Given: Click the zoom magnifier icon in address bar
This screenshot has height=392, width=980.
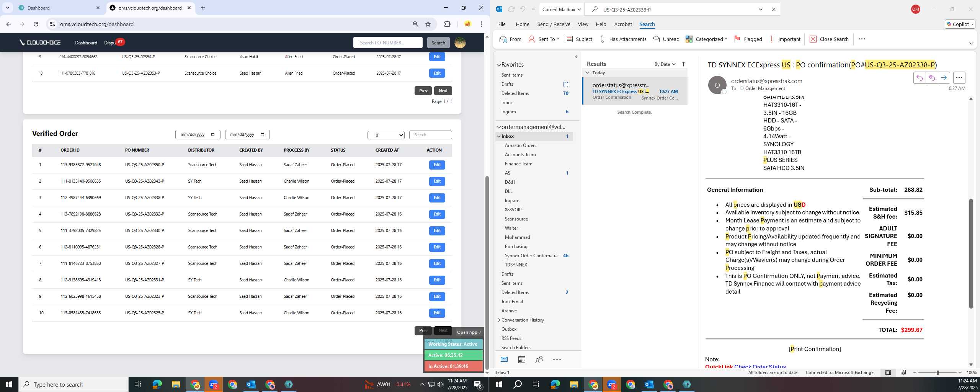Looking at the screenshot, I should coord(415,24).
